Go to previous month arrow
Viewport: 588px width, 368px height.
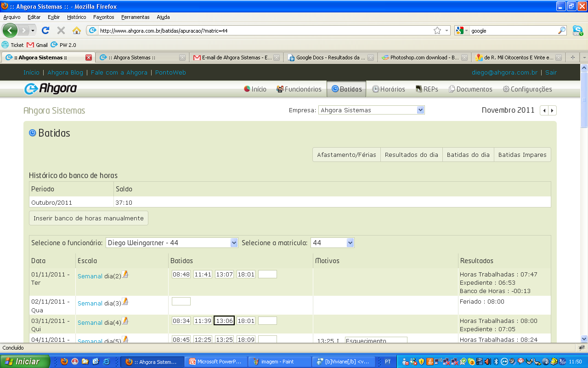(544, 110)
